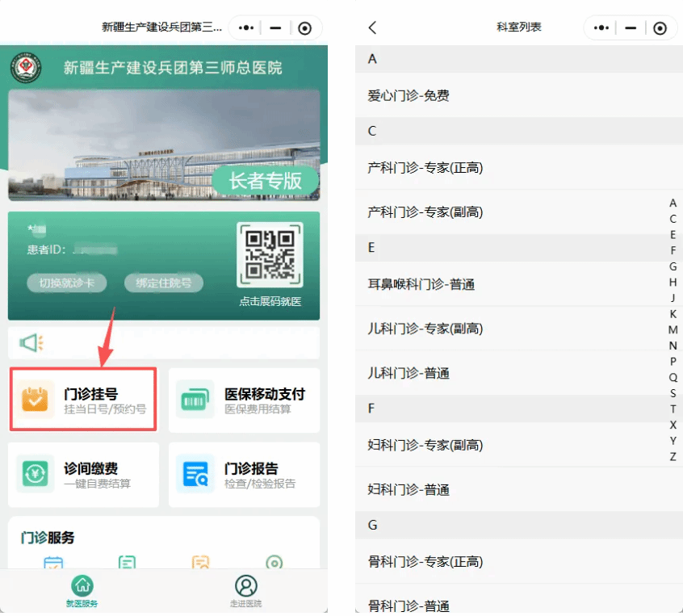This screenshot has width=683, height=616.
Task: Jump to letter G in alphabet index
Action: tap(673, 266)
